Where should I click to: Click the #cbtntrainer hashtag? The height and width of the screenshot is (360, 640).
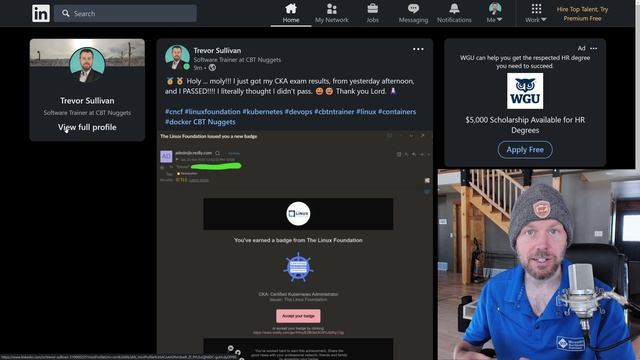pos(334,111)
